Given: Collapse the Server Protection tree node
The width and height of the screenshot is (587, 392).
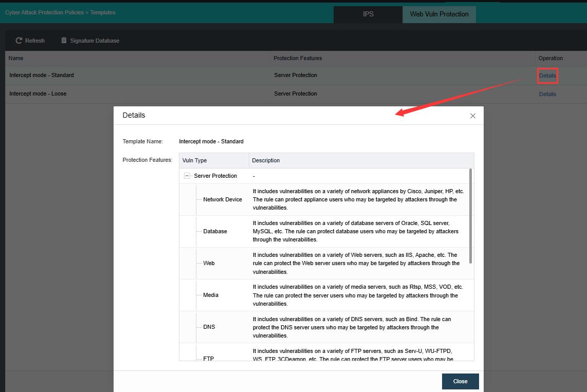Looking at the screenshot, I should [x=187, y=176].
